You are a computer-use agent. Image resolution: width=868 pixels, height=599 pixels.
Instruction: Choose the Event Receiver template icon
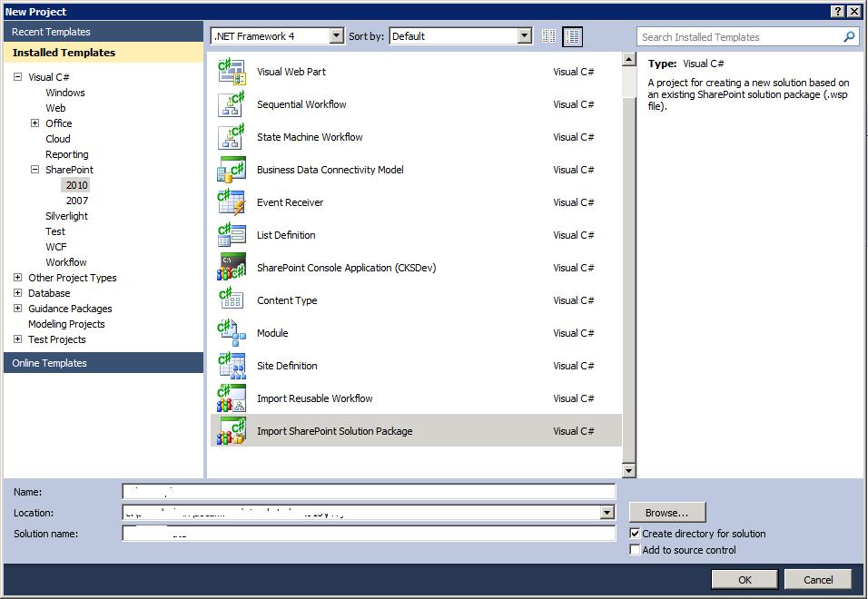[x=232, y=201]
